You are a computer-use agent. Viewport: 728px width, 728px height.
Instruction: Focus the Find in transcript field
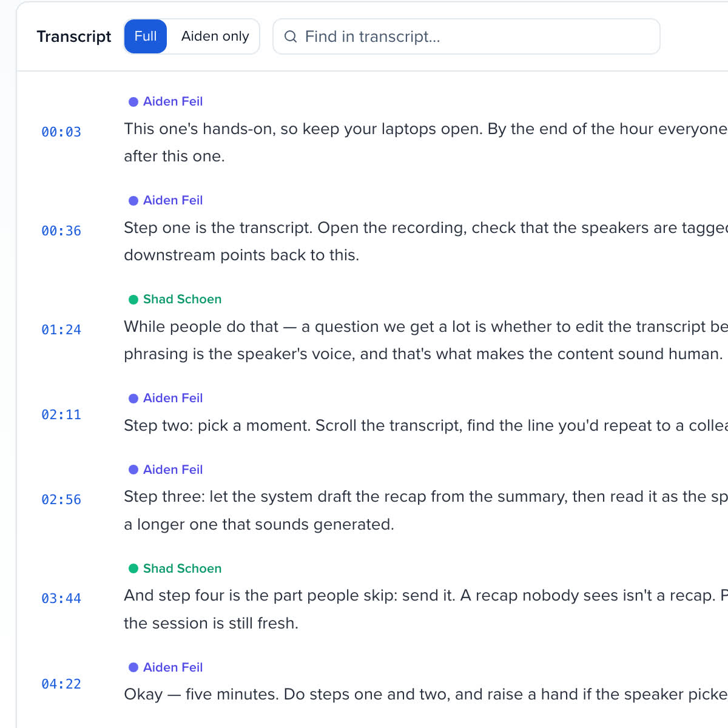pyautogui.click(x=467, y=36)
